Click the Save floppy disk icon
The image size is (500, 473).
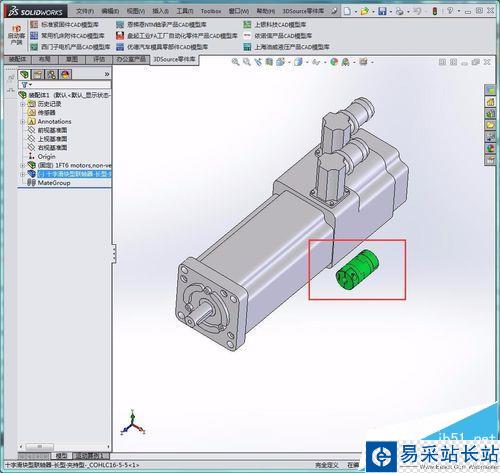(382, 11)
